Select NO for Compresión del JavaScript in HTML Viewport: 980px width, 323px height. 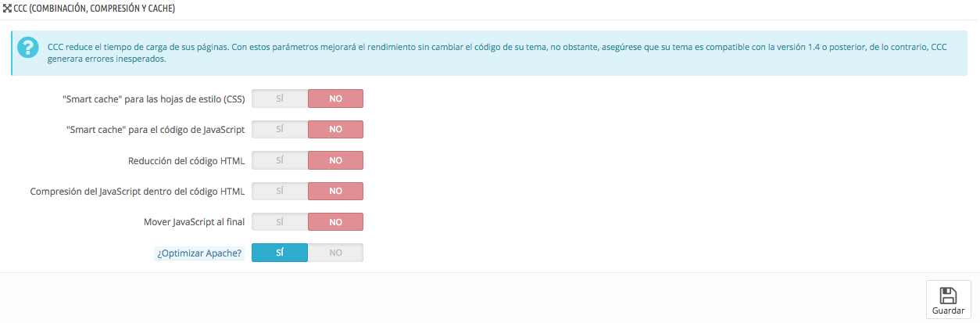pos(335,191)
